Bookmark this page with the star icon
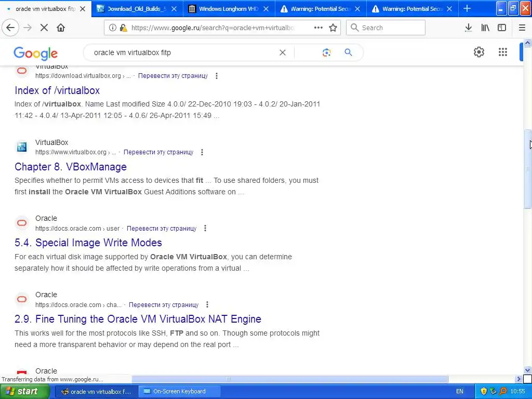 (x=333, y=28)
